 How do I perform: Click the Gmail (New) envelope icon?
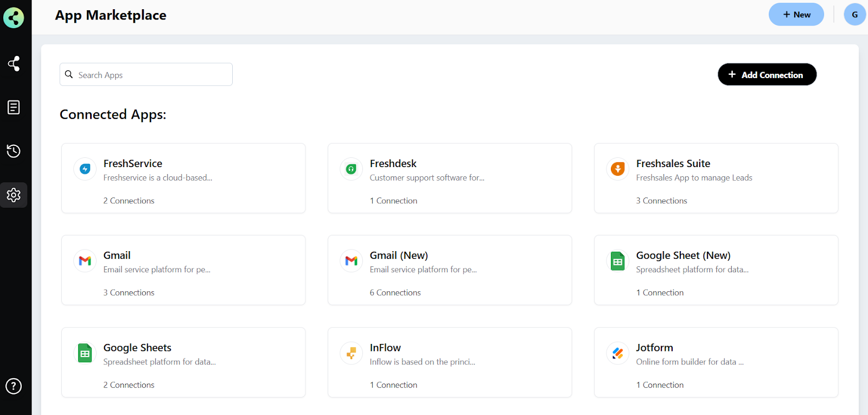click(x=352, y=261)
